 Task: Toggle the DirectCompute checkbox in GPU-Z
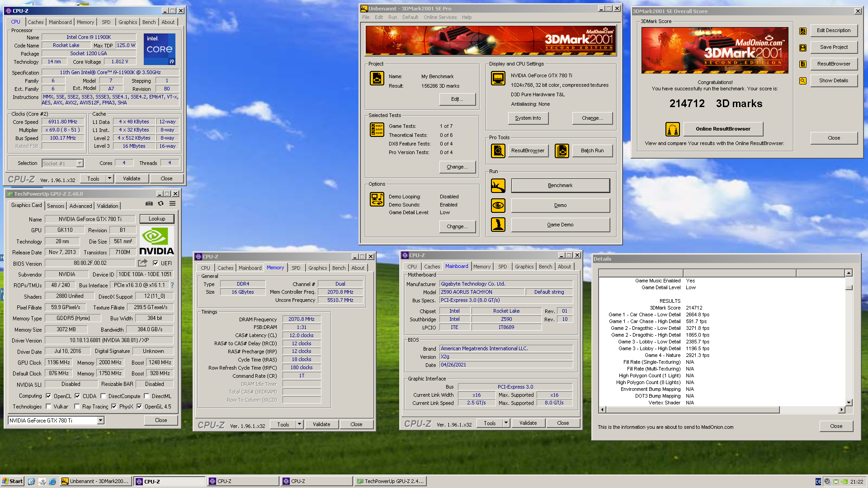point(103,396)
